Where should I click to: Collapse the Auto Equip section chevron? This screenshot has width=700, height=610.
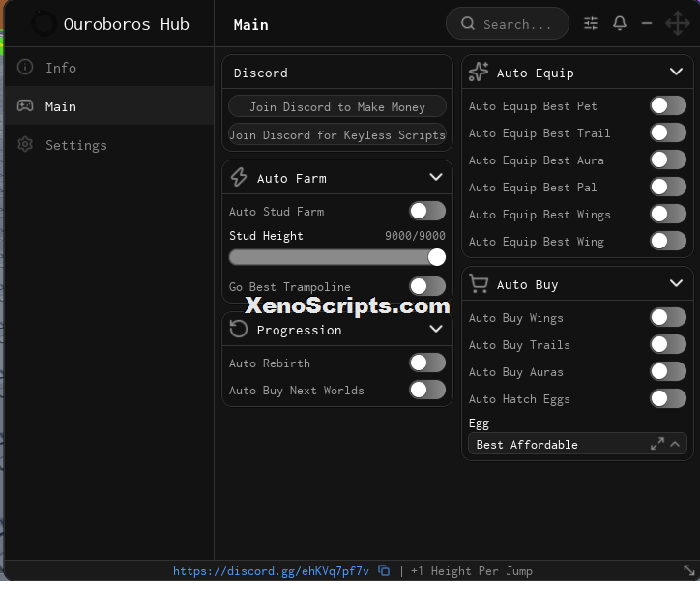(x=676, y=72)
